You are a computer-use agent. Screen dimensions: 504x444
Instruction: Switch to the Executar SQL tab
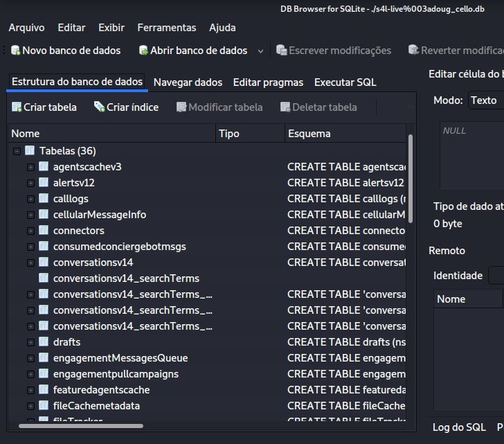pos(345,82)
